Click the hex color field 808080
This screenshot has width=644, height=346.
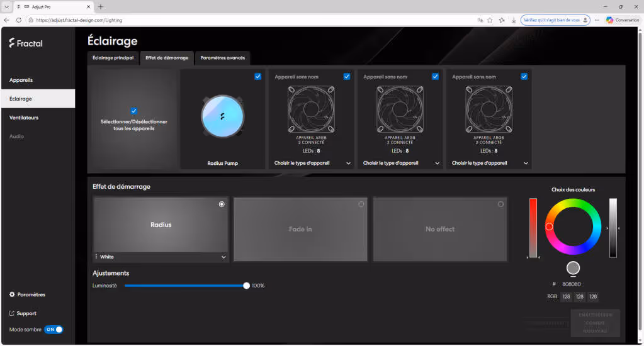572,284
